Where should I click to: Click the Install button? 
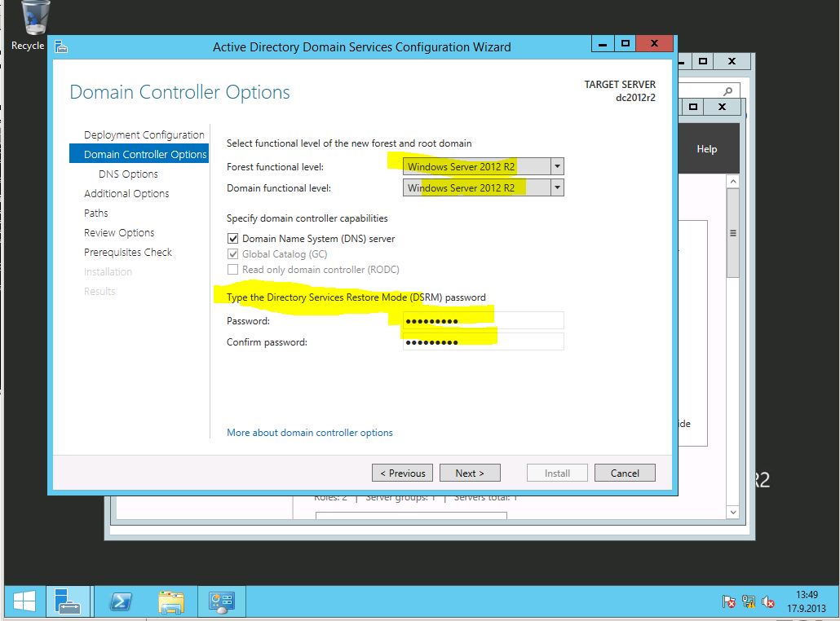point(557,473)
